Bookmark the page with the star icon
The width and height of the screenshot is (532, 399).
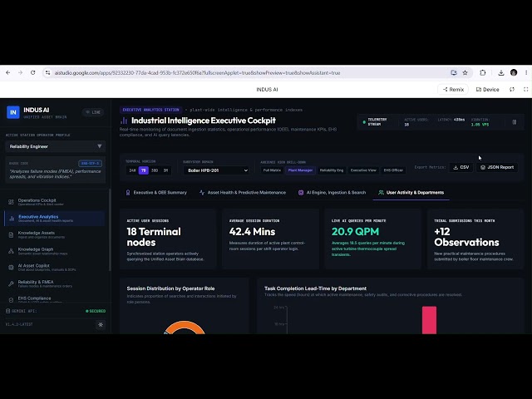point(465,72)
